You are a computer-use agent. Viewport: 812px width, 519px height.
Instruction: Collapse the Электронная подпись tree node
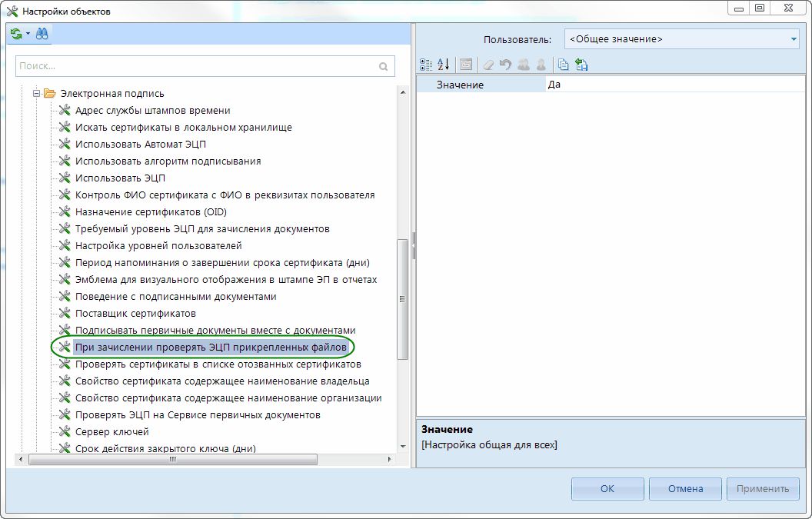coord(36,94)
